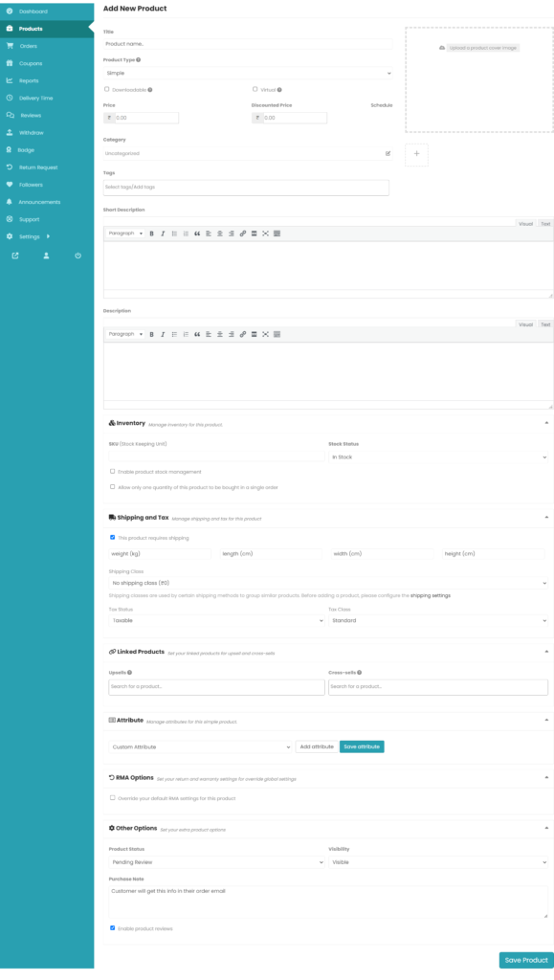Open the Visibility dropdown
Screen dimensions: 554x980
coord(438,862)
